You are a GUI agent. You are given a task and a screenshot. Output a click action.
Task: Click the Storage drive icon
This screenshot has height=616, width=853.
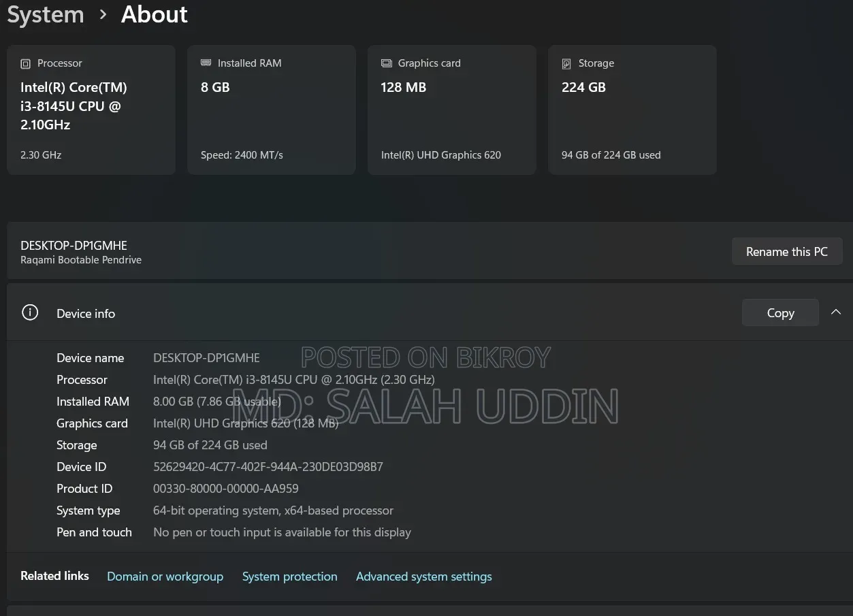tap(566, 63)
